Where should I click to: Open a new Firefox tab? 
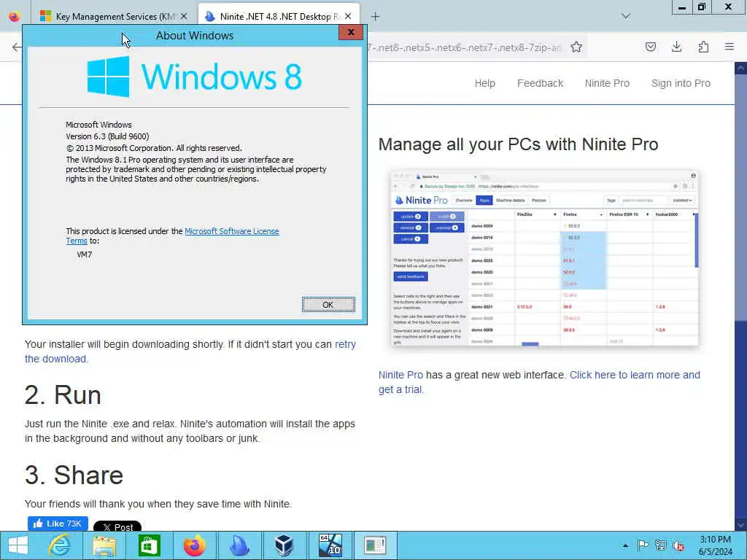(376, 17)
